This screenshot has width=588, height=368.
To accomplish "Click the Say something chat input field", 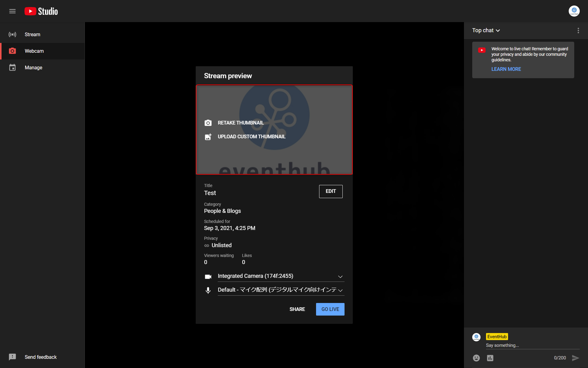I will 533,345.
